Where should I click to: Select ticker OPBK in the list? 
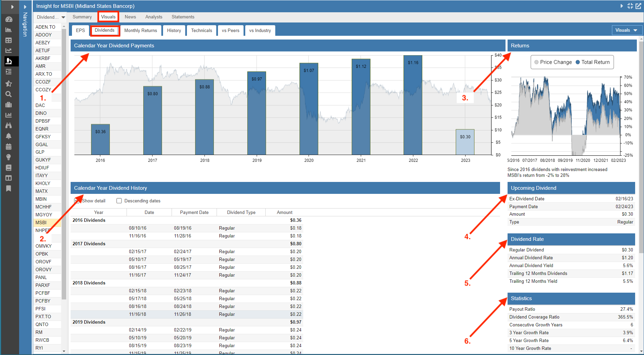click(x=47, y=254)
